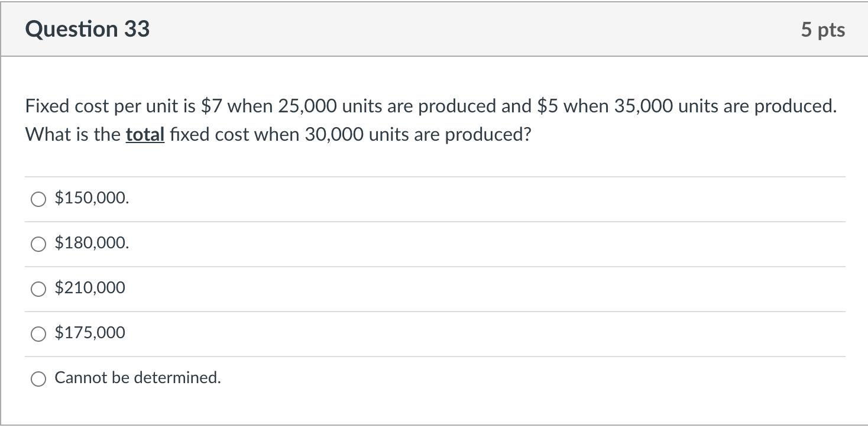This screenshot has width=868, height=434.
Task: Click the gray question header bar
Action: (434, 28)
